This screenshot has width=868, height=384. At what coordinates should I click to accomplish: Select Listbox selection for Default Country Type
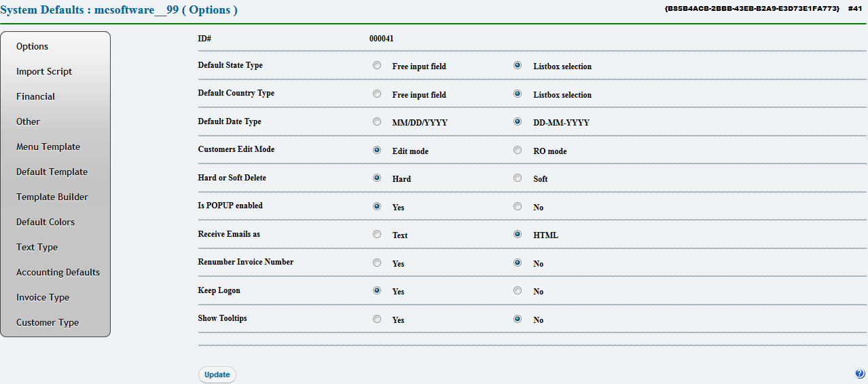click(518, 94)
